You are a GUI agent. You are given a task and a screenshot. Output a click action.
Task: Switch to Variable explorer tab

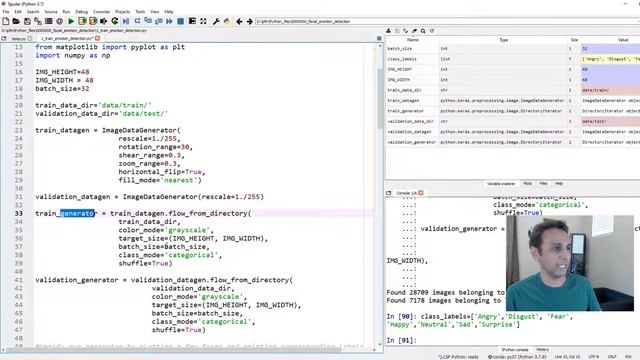501,184
